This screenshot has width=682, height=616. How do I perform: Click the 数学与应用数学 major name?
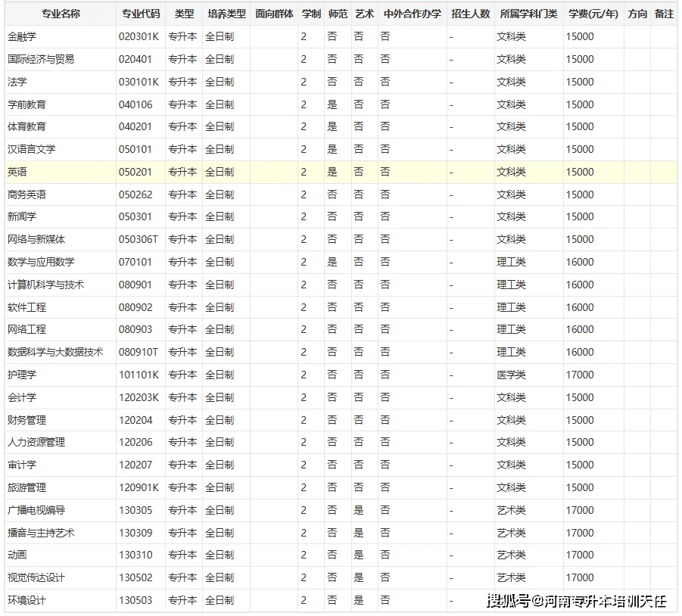pyautogui.click(x=41, y=262)
